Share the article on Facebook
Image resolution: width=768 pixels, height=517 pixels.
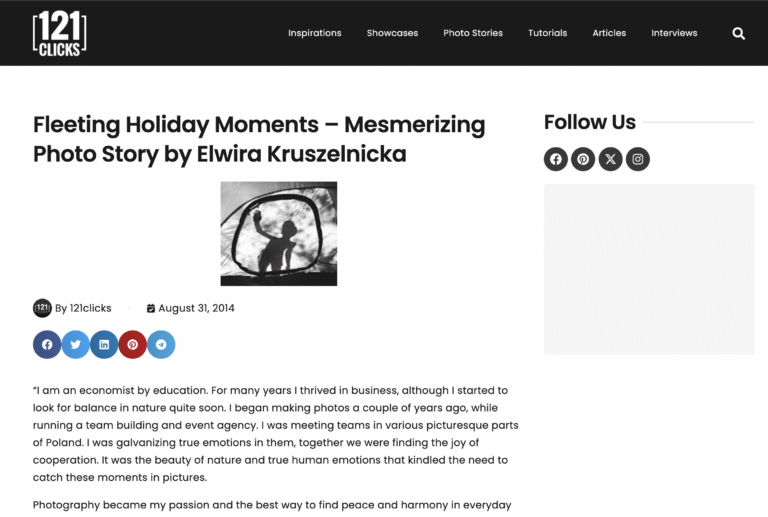point(47,345)
